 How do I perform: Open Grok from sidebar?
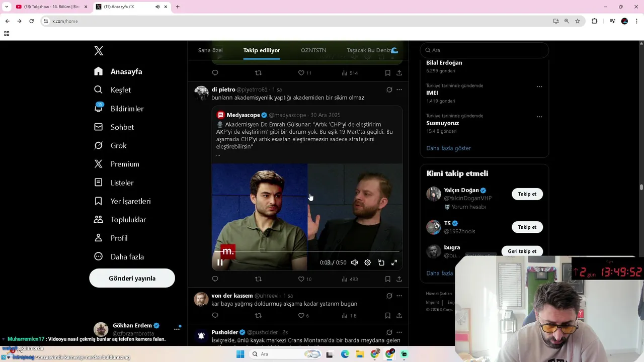tap(111, 146)
